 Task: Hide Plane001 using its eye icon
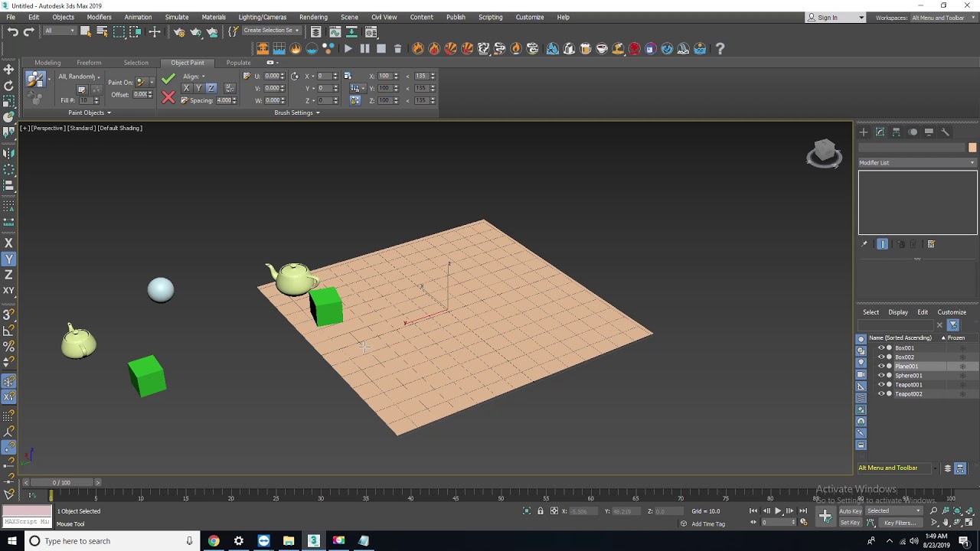[x=881, y=367]
